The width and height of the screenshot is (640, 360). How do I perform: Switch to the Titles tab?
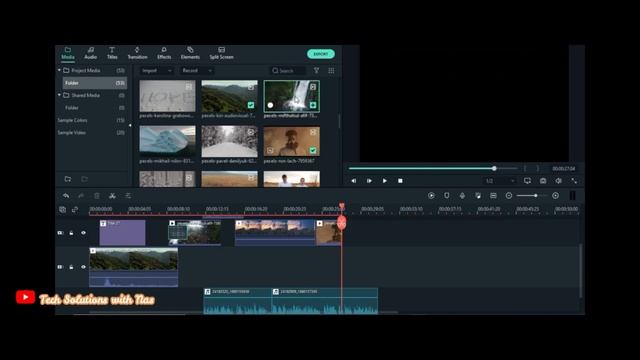[112, 53]
